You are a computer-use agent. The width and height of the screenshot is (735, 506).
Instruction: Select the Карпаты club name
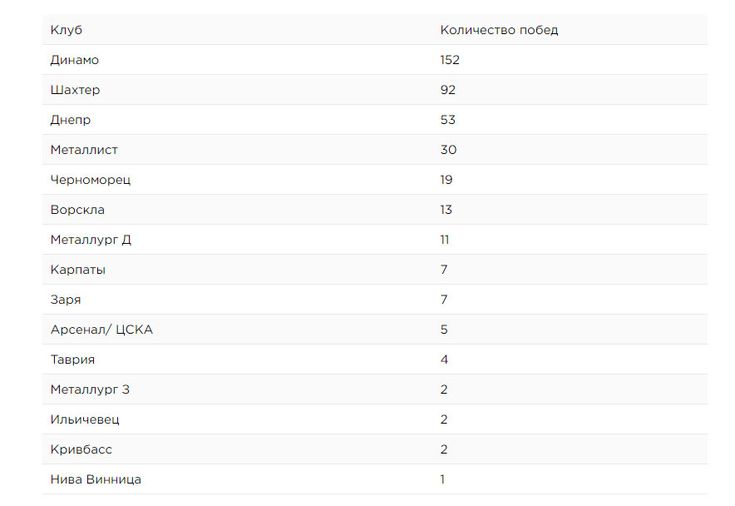78,270
